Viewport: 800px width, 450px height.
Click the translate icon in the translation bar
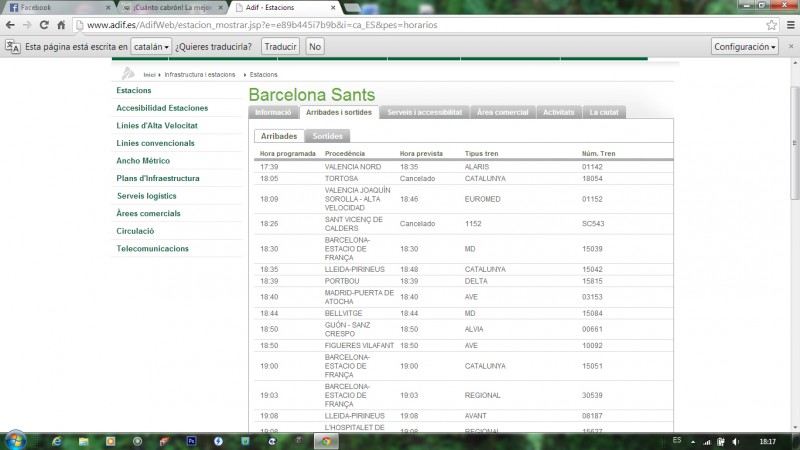pyautogui.click(x=13, y=47)
